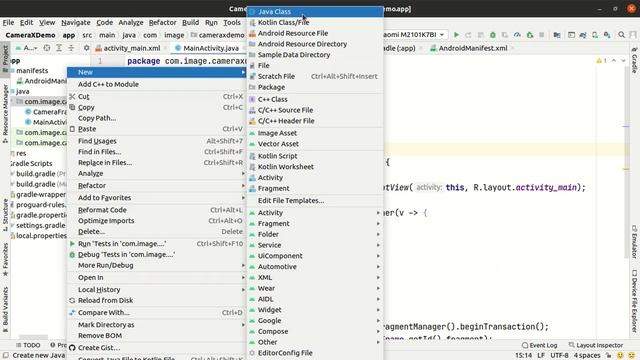Expand the UiComponent submenu

315,256
